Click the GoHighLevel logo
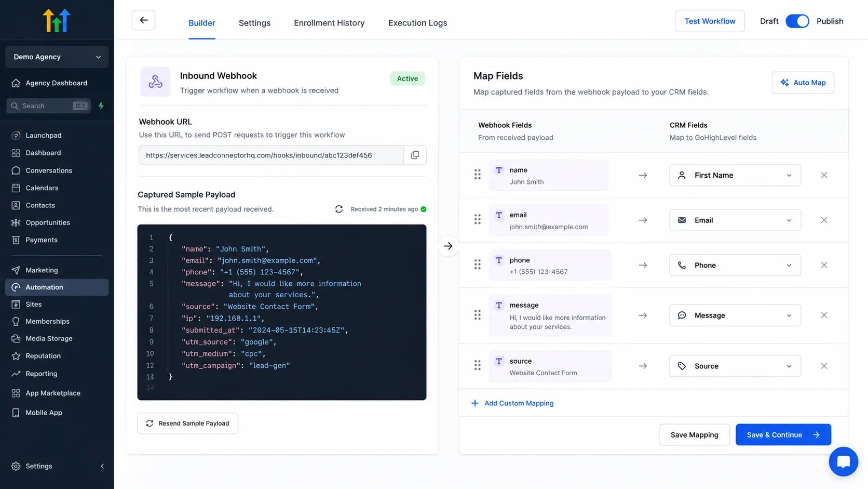This screenshot has width=868, height=489. click(57, 20)
